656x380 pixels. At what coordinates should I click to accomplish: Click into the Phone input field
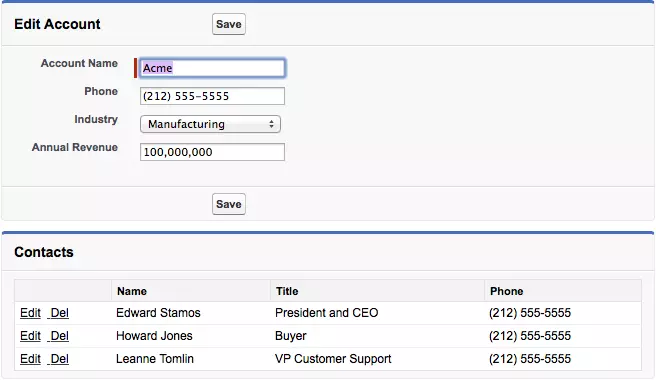pyautogui.click(x=213, y=96)
